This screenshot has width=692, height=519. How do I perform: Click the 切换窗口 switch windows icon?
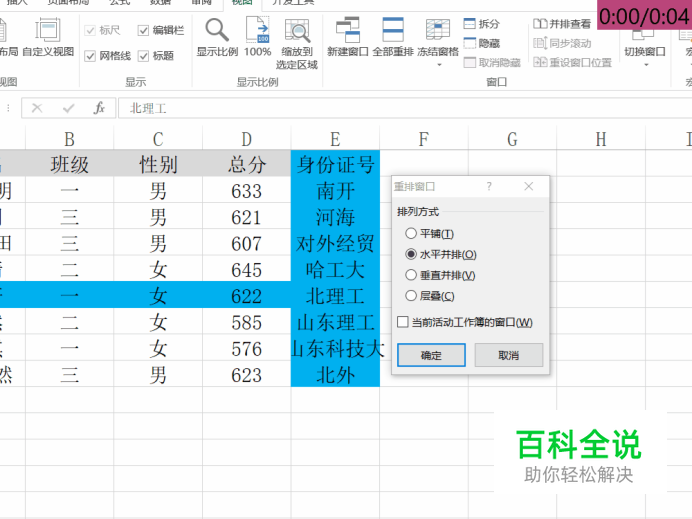click(x=644, y=35)
